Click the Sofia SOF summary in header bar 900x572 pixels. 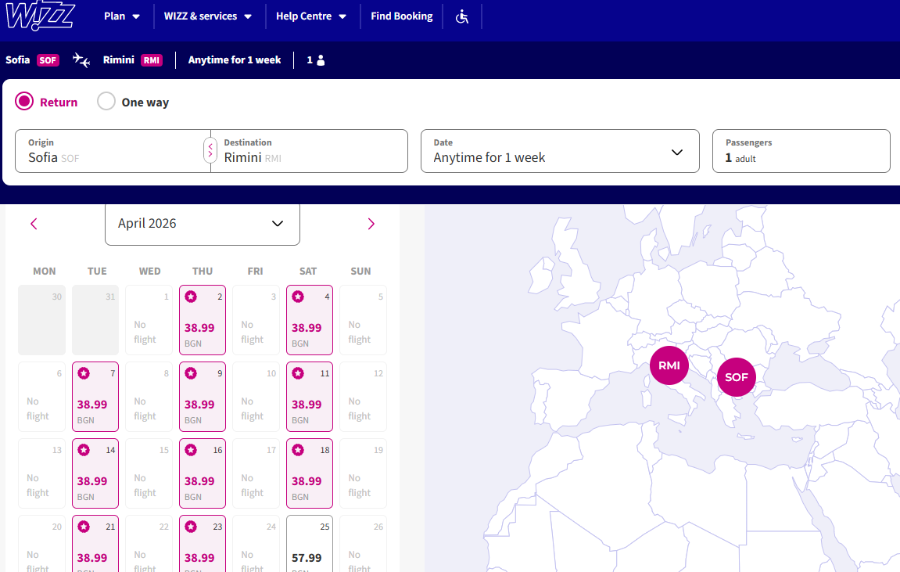32,60
